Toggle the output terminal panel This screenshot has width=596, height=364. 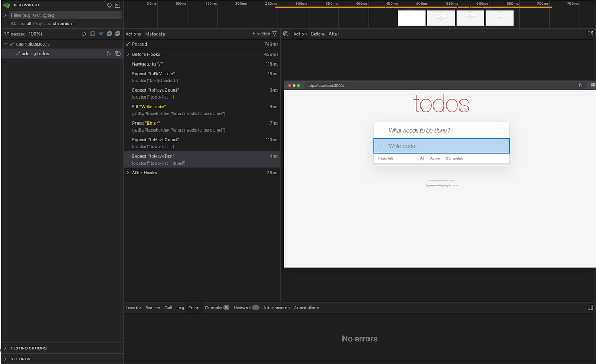coord(118,5)
